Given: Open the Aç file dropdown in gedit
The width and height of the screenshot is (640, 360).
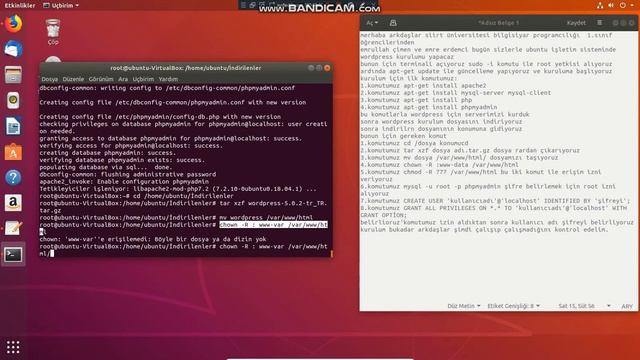Looking at the screenshot, I should point(372,23).
